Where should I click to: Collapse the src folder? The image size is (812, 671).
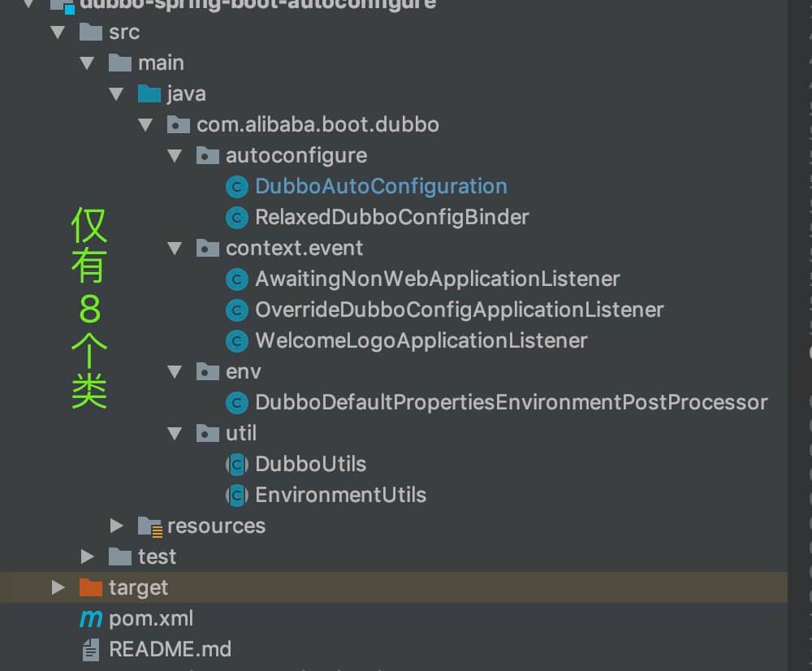57,32
